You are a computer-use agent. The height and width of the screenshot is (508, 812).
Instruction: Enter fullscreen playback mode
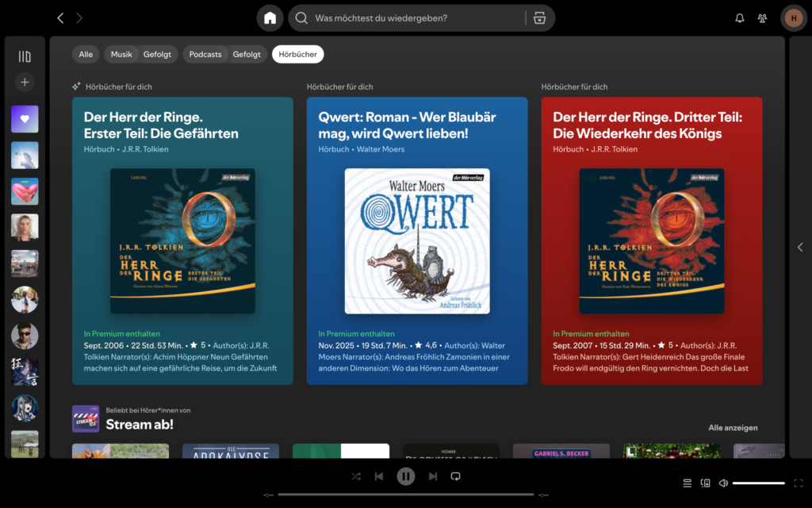[799, 483]
